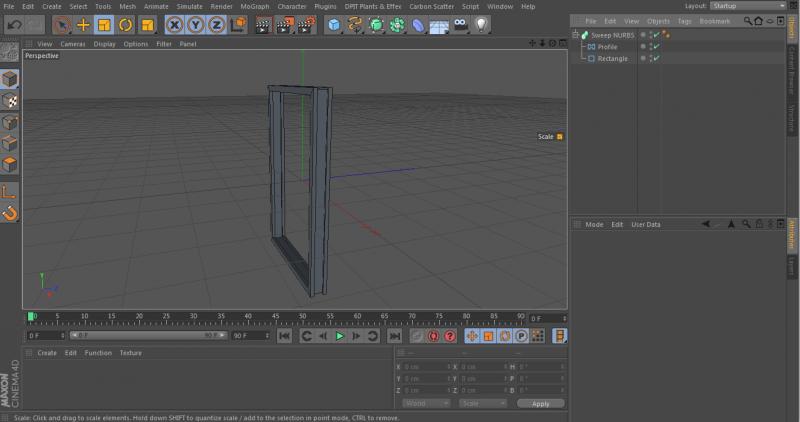Open the Scale dropdown in coordinates manager
This screenshot has width=800, height=422.
[483, 404]
